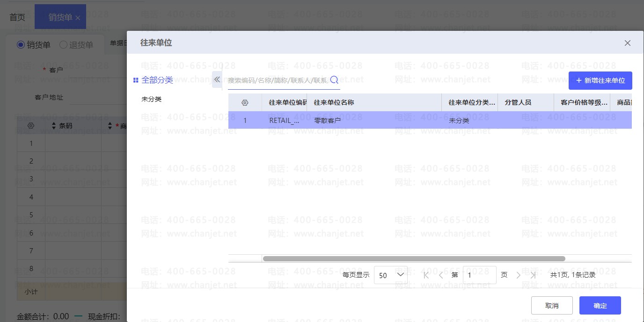The width and height of the screenshot is (644, 322).
Task: Click the 小计 row label in the 销货单 table
Action: click(x=31, y=291)
